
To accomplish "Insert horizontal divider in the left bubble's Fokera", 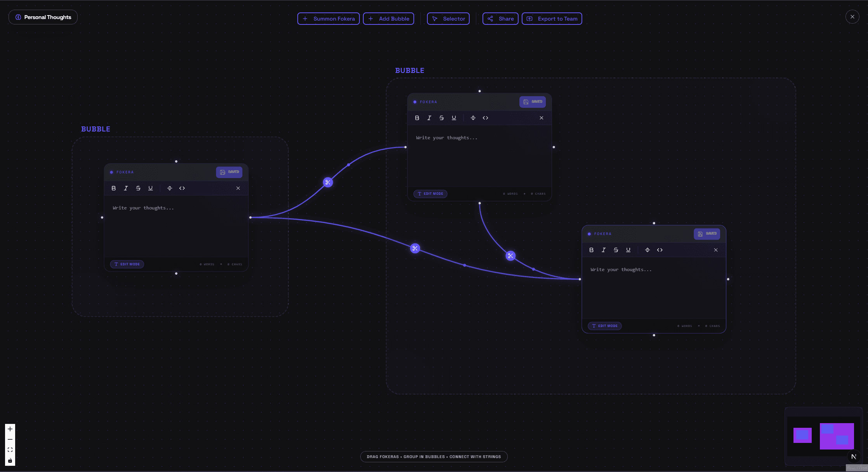I will (x=170, y=188).
